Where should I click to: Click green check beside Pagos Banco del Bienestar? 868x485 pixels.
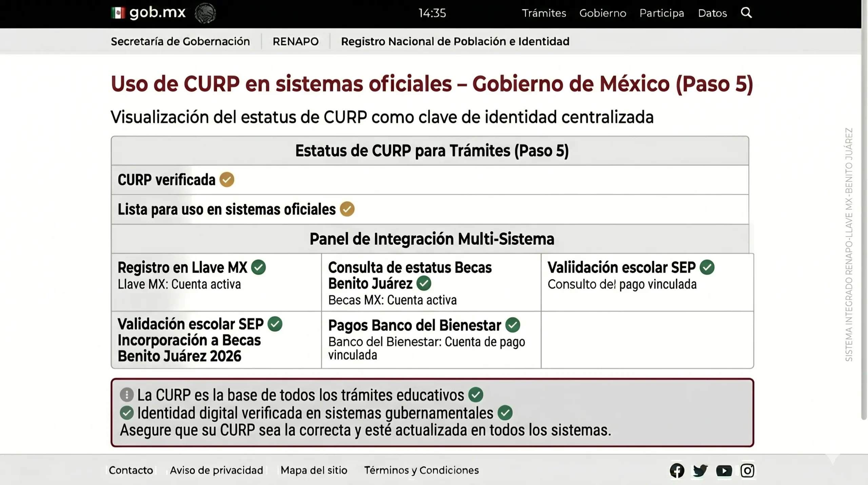click(513, 325)
